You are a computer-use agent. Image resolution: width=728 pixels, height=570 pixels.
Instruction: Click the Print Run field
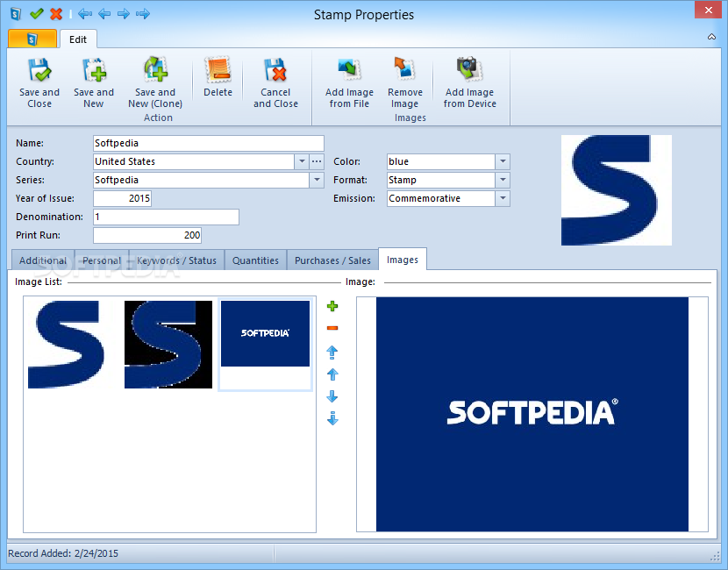147,235
